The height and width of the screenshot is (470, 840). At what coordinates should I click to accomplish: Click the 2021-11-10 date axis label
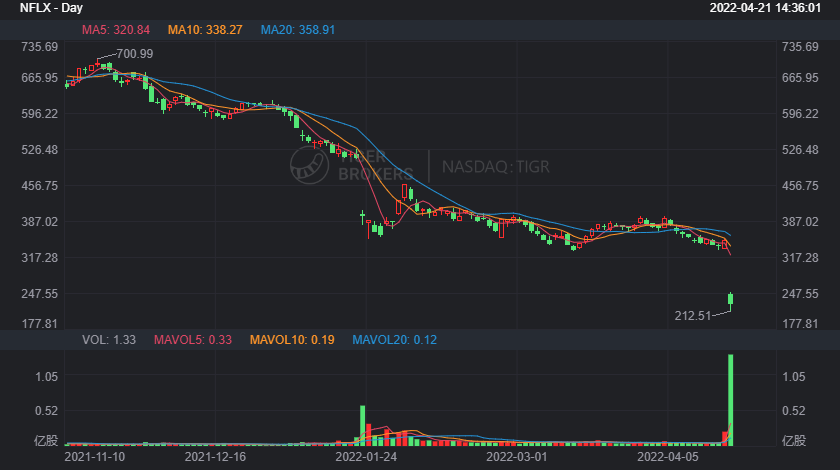[x=95, y=457]
